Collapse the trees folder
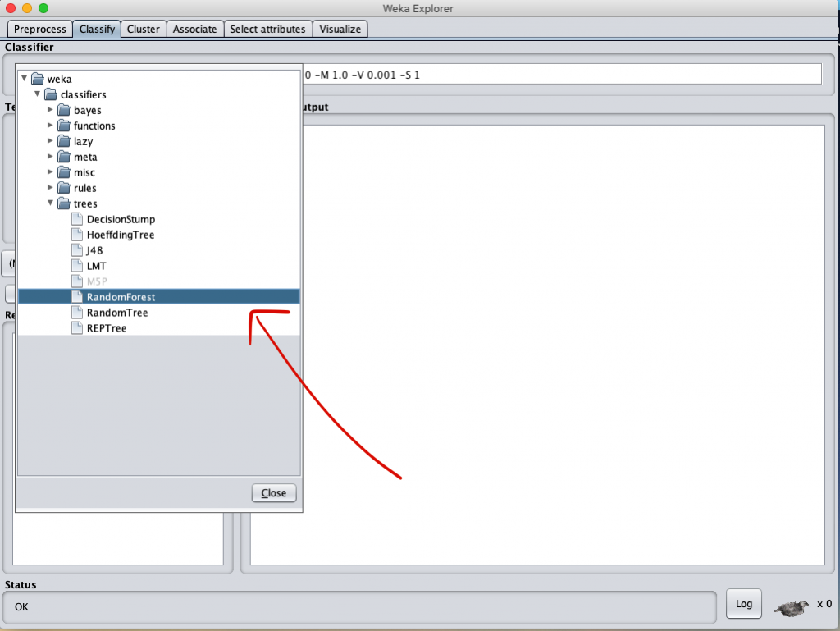 (x=50, y=203)
